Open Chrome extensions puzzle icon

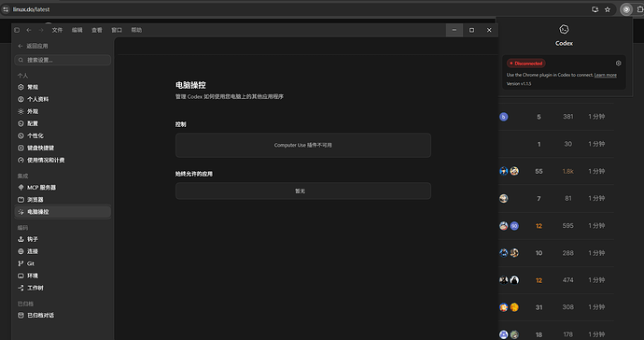point(640,9)
